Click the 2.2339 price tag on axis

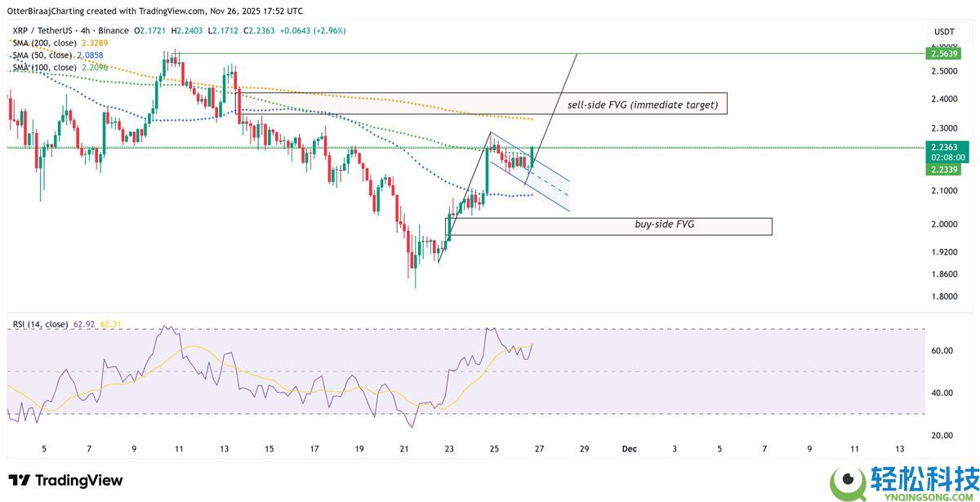[942, 169]
